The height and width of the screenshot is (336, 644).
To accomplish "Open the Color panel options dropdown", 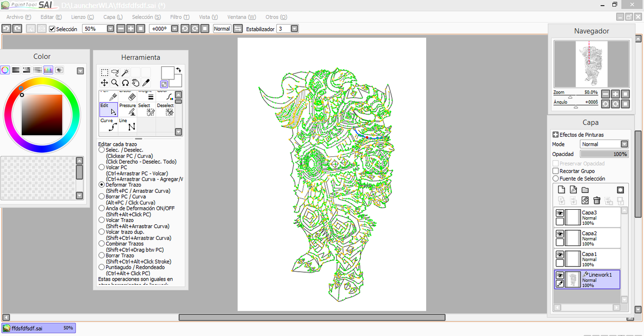I will tap(80, 70).
